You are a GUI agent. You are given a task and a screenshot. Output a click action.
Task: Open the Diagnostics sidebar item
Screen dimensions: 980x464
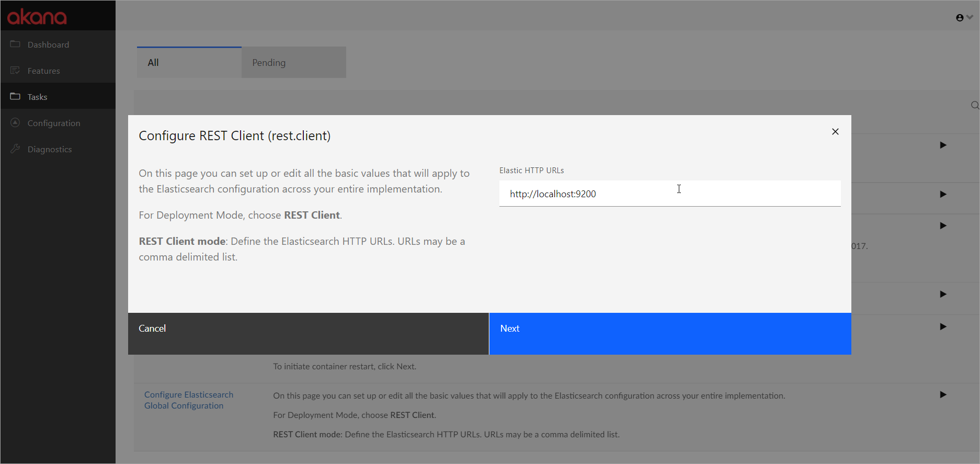pyautogui.click(x=58, y=149)
